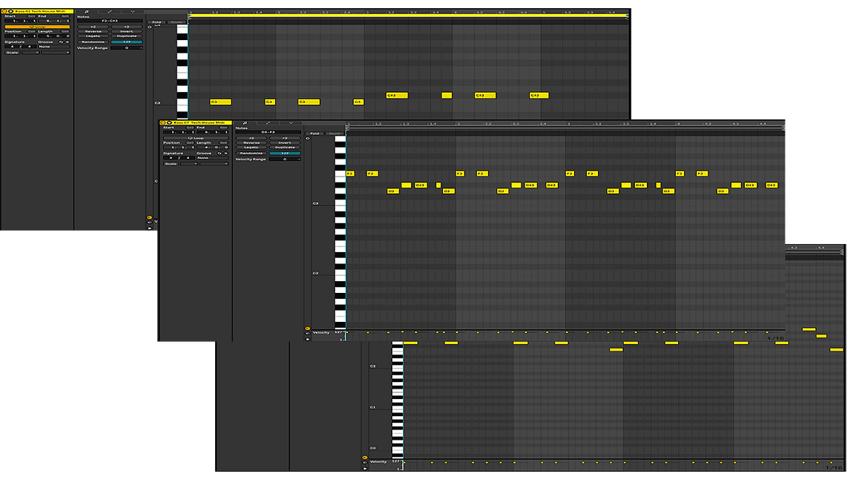The image size is (868, 488).
Task: Click Randomize button in Bass 01 notes panel
Action: [x=93, y=42]
